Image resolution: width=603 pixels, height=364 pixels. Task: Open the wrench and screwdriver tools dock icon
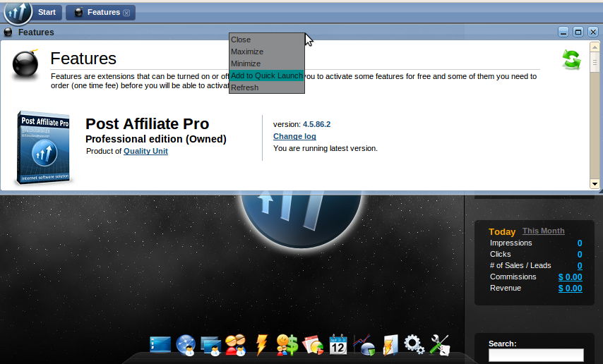pyautogui.click(x=440, y=345)
